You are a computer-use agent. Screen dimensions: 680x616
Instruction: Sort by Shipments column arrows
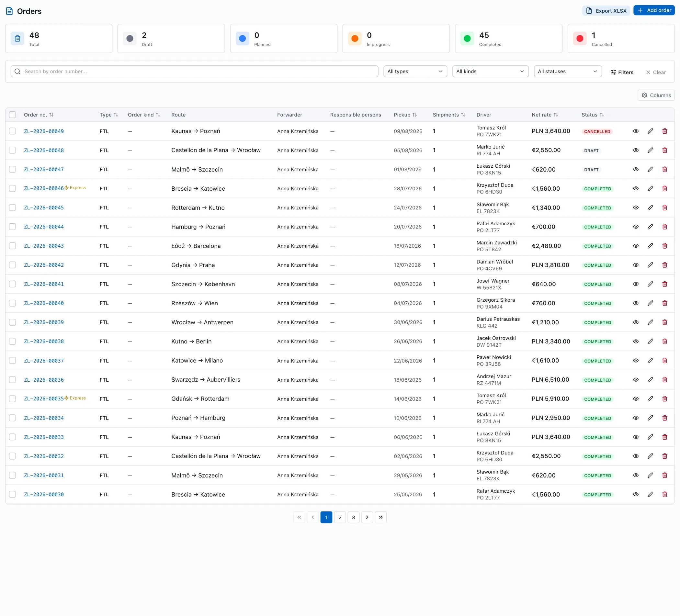click(463, 115)
